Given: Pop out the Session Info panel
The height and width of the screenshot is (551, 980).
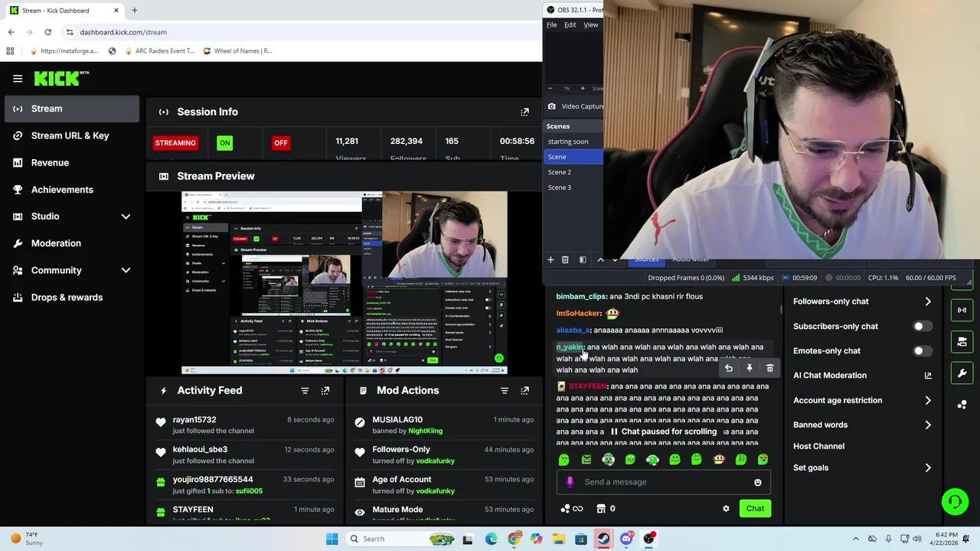Looking at the screenshot, I should pyautogui.click(x=524, y=112).
